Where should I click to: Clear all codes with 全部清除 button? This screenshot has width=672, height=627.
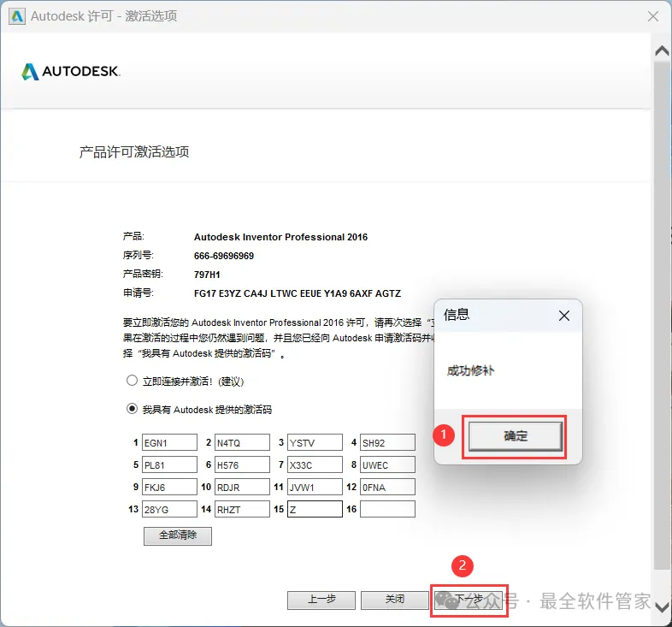[178, 535]
